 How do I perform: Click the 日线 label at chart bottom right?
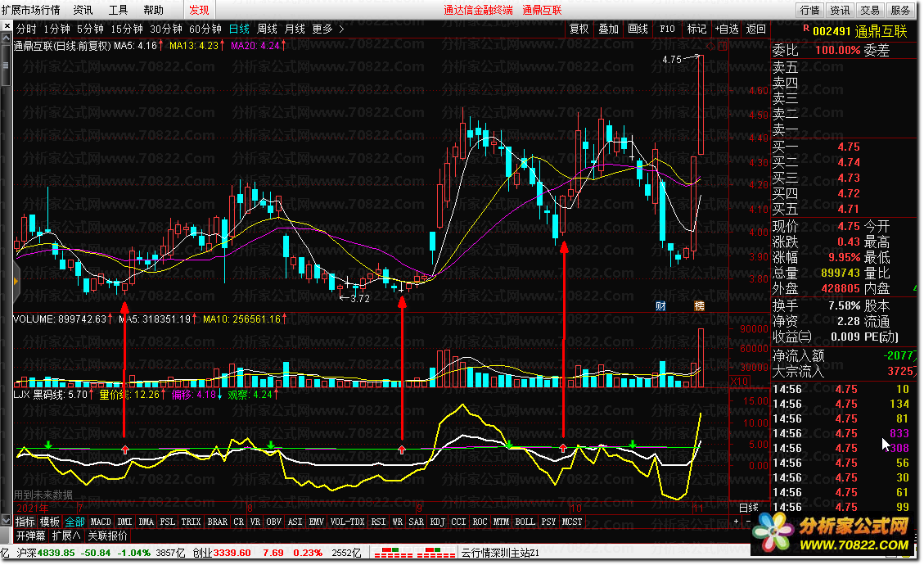(749, 508)
